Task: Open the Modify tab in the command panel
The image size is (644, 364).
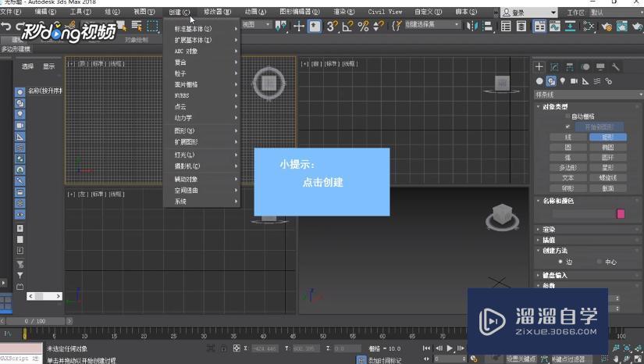Action: 554,67
